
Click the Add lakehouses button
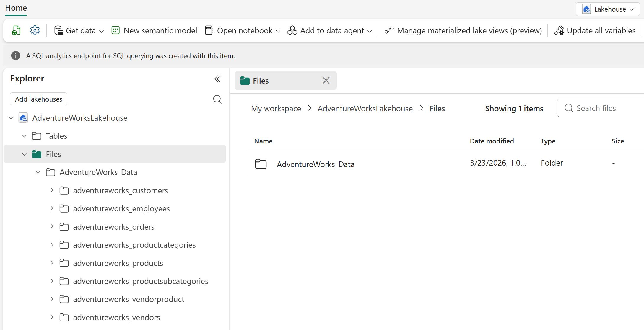39,99
